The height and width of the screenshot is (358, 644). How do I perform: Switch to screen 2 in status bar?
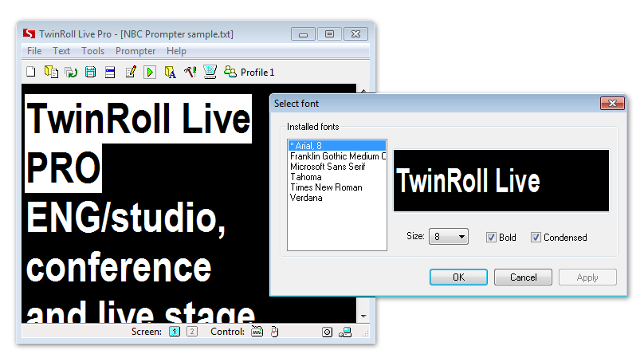click(191, 332)
